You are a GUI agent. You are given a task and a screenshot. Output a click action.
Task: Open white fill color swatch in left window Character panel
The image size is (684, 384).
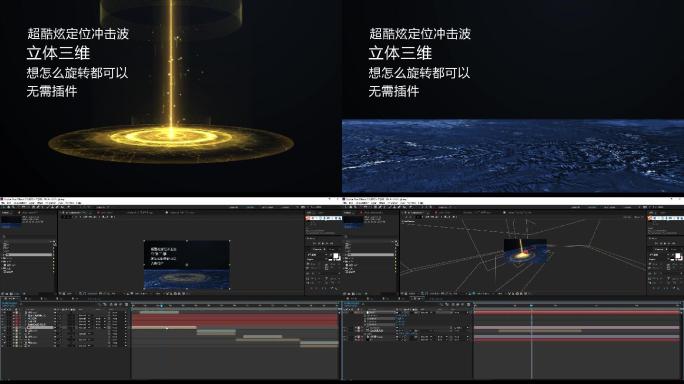click(335, 256)
